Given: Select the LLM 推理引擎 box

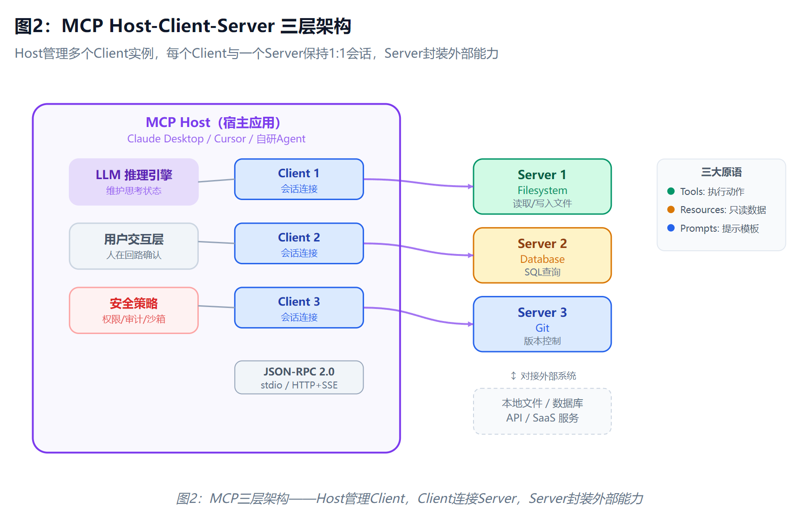Looking at the screenshot, I should [134, 182].
